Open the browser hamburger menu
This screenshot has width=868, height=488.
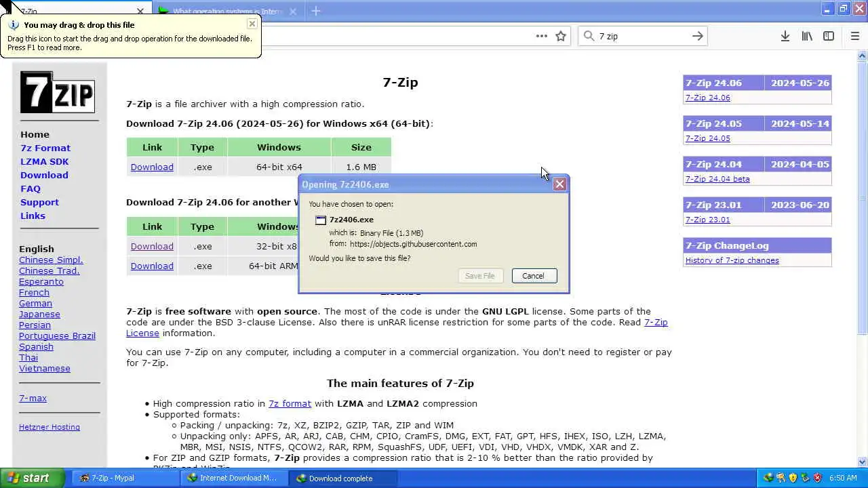click(x=854, y=36)
